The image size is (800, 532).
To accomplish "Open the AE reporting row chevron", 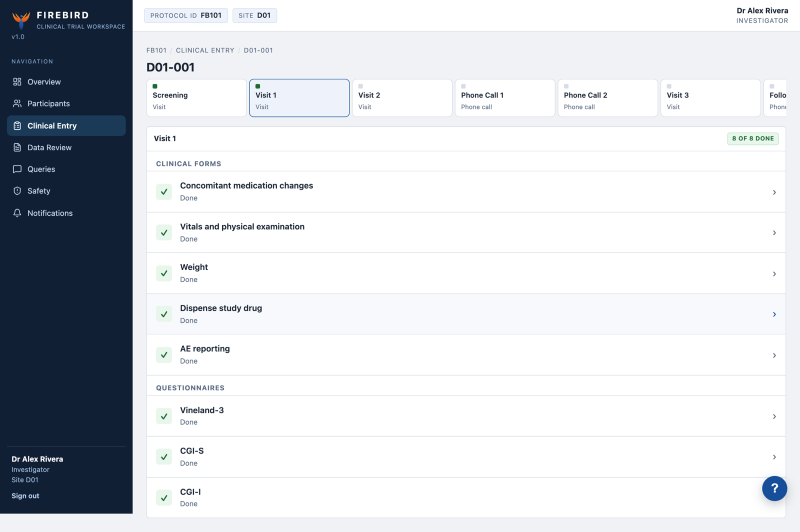I will tap(774, 355).
